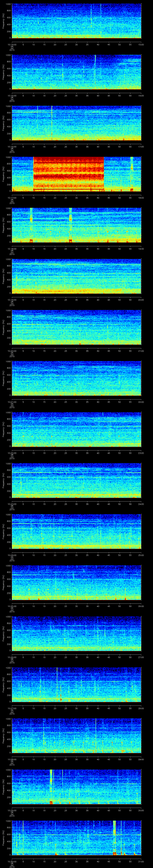
Task: Click the 24:00 end time label
Action: [x=141, y=504]
